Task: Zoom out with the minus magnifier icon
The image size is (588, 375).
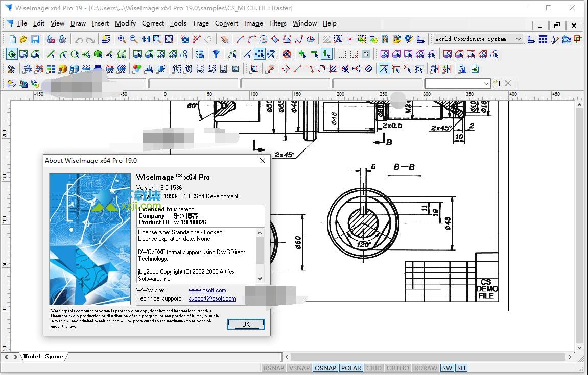Action: coord(133,39)
